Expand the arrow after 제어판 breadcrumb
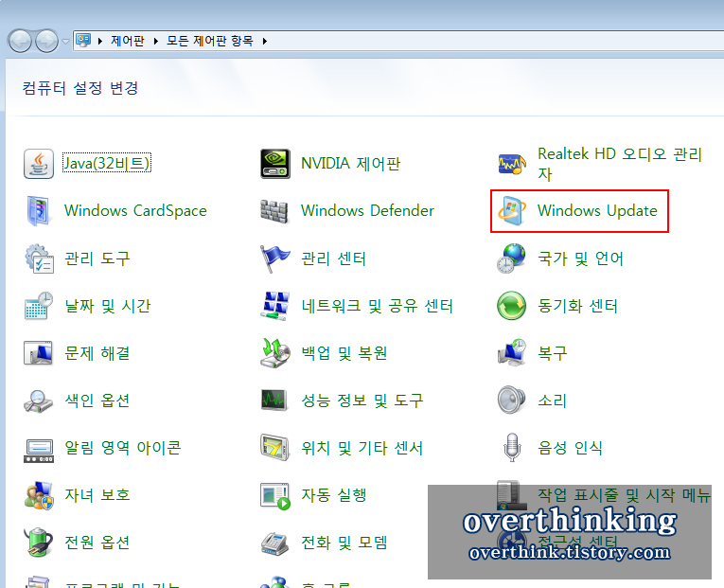Screen dimensions: 724x588 [x=155, y=41]
